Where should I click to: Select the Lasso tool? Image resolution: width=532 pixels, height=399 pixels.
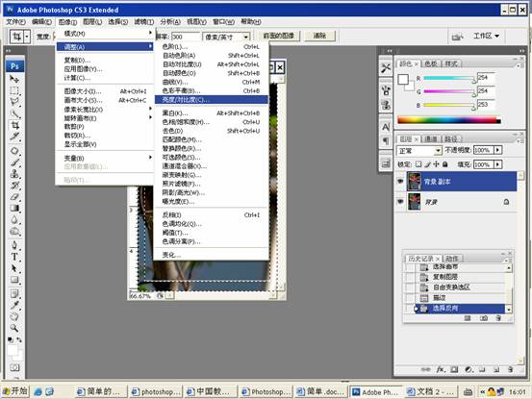click(14, 101)
